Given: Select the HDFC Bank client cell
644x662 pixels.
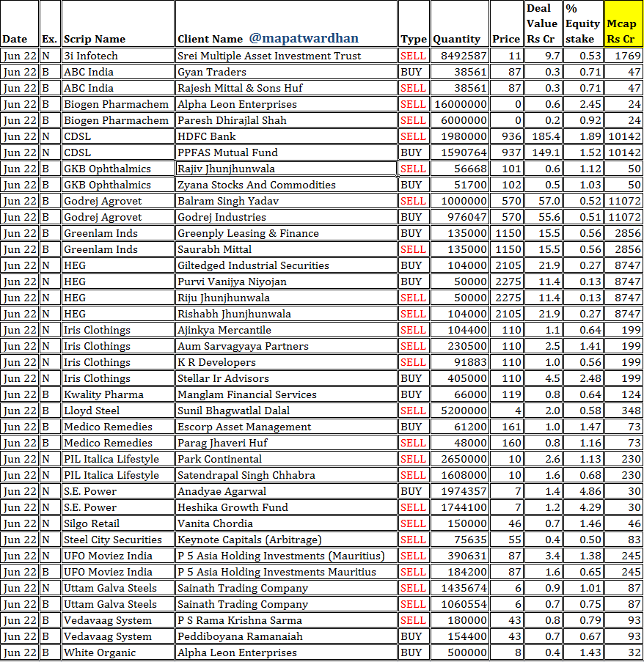Looking at the screenshot, I should [286, 136].
